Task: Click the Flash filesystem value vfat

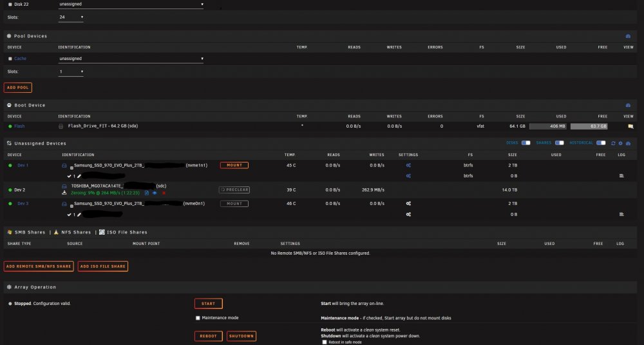Action: point(480,126)
